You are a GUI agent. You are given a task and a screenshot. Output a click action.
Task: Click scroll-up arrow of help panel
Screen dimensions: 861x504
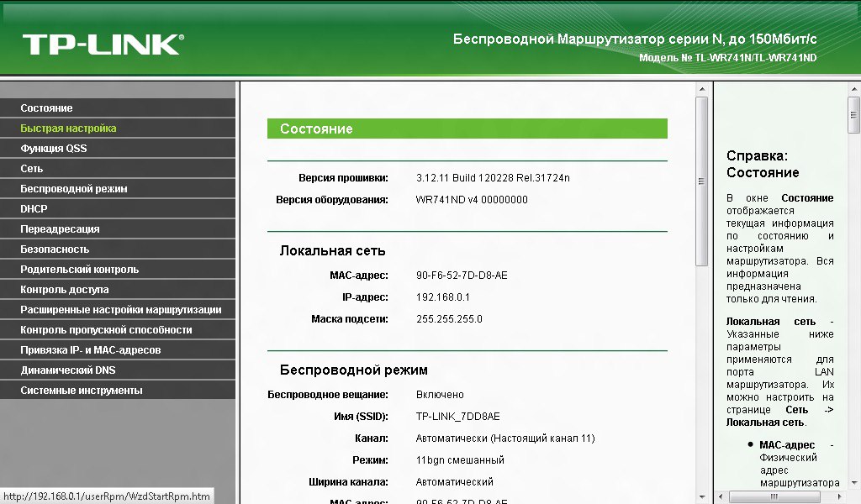tap(854, 89)
